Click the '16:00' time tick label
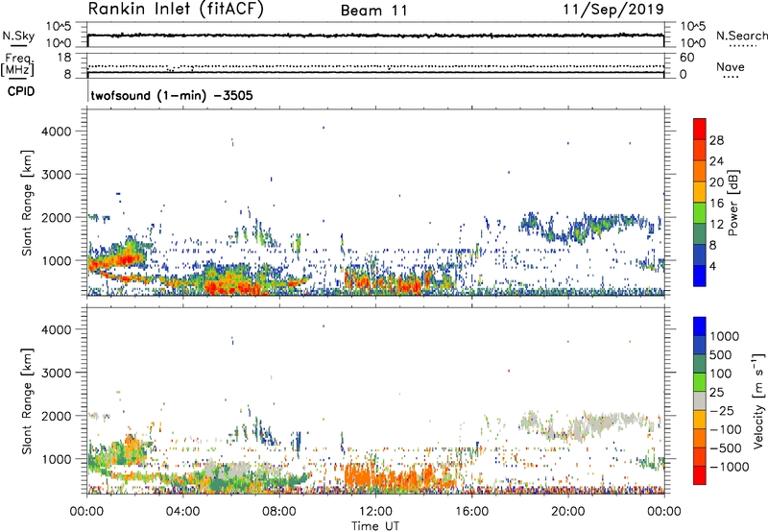This screenshot has height=532, width=768. (471, 512)
